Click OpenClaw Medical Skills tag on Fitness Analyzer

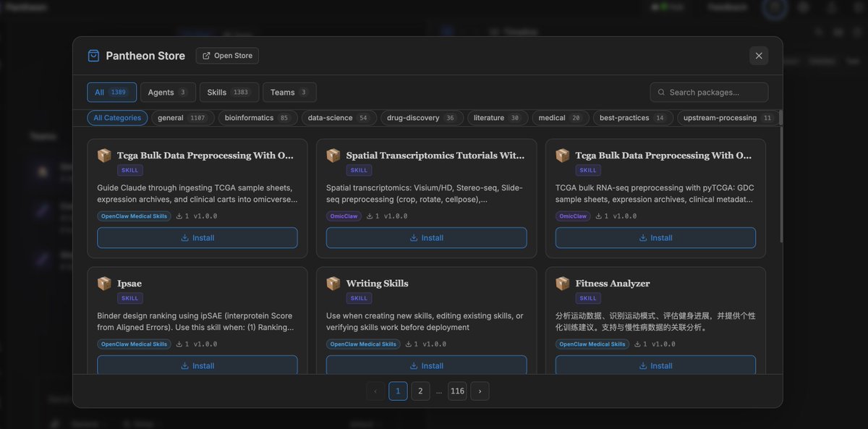click(592, 344)
